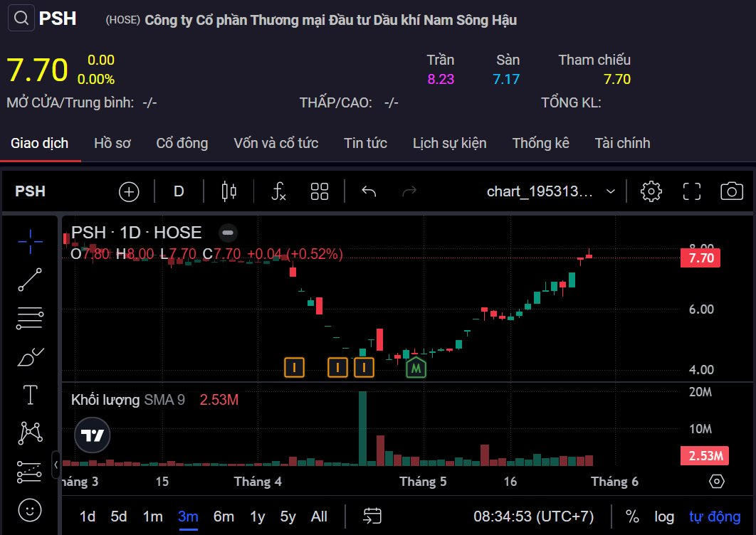Collapse the drawing toolbar side arrow
756x535 pixels.
click(x=56, y=465)
